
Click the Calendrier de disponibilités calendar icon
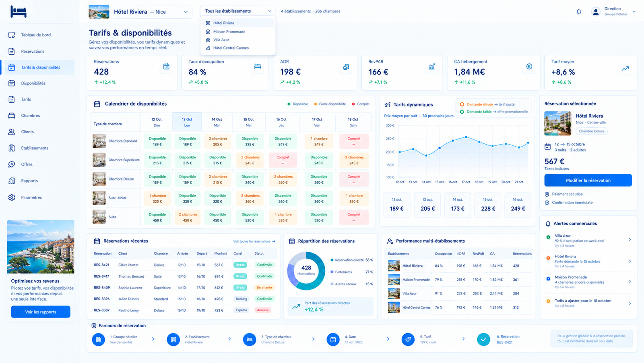click(x=97, y=104)
